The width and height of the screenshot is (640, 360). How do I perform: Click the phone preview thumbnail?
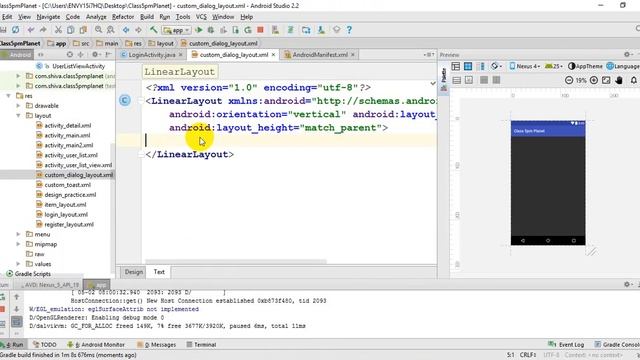click(548, 183)
